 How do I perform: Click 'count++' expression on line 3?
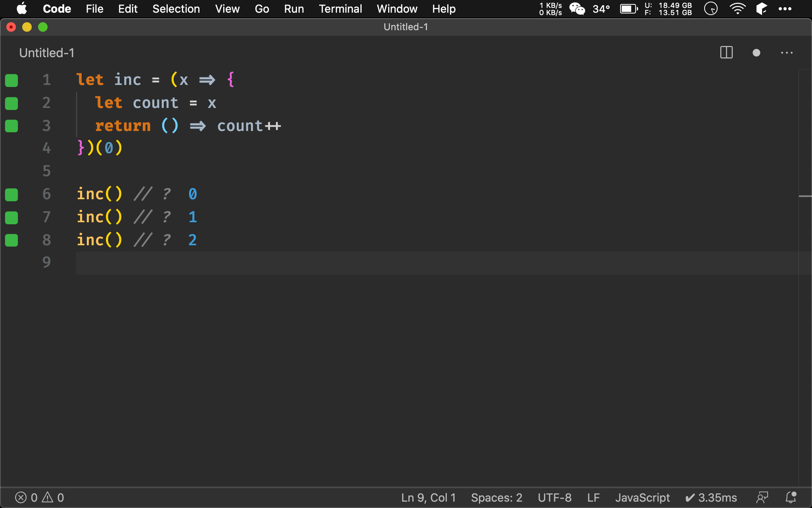[x=249, y=126]
